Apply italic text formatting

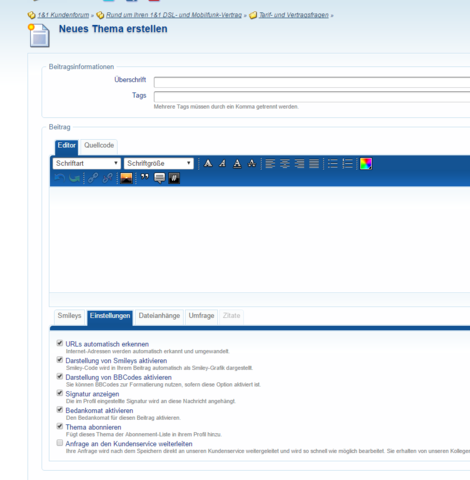pyautogui.click(x=223, y=163)
